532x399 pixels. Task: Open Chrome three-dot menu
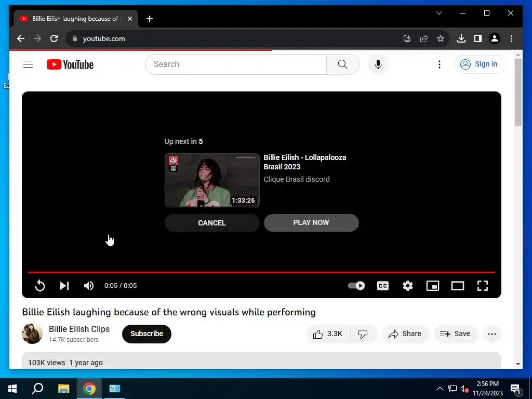pyautogui.click(x=511, y=38)
